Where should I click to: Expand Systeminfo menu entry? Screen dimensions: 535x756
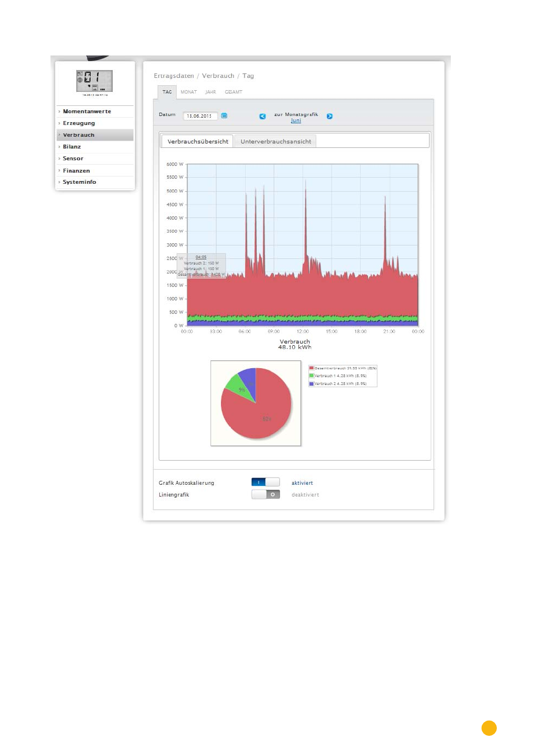coord(95,182)
